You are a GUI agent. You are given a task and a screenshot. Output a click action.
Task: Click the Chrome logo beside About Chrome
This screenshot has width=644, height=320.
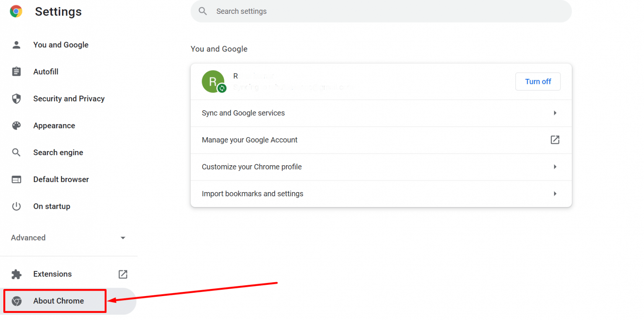[x=17, y=301]
